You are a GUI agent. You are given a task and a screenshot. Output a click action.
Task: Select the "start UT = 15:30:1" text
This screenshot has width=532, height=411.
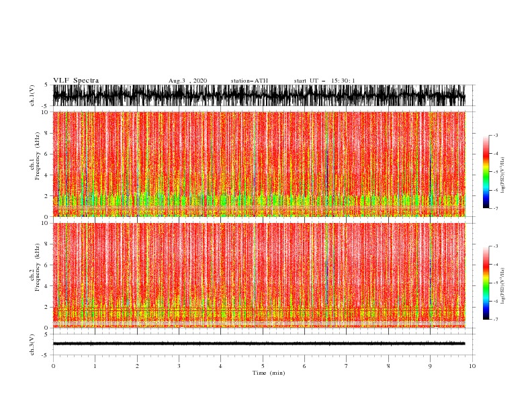[324, 81]
